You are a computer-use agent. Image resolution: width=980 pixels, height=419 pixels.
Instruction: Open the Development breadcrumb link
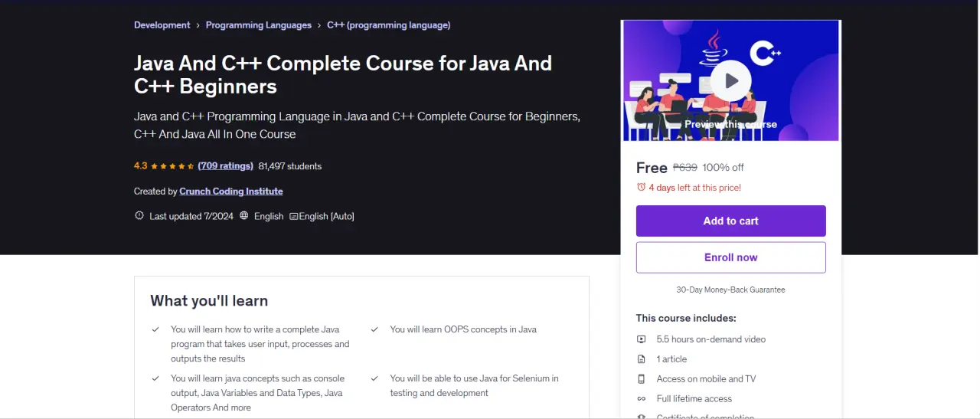click(162, 25)
